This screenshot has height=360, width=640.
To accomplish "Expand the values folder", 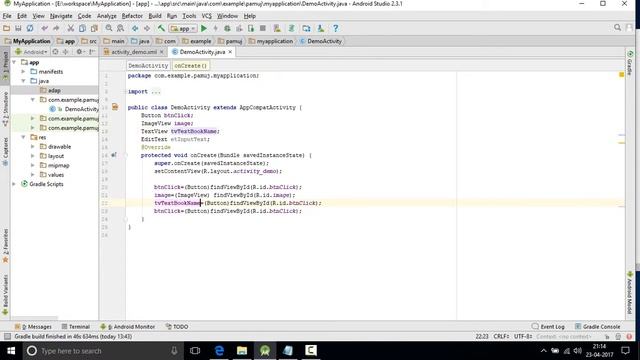I will [33, 175].
